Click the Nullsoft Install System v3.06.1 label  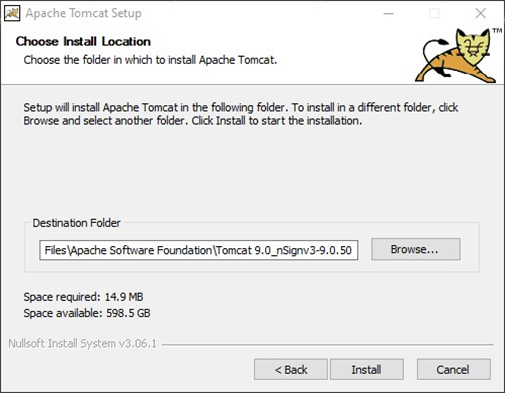pos(82,343)
